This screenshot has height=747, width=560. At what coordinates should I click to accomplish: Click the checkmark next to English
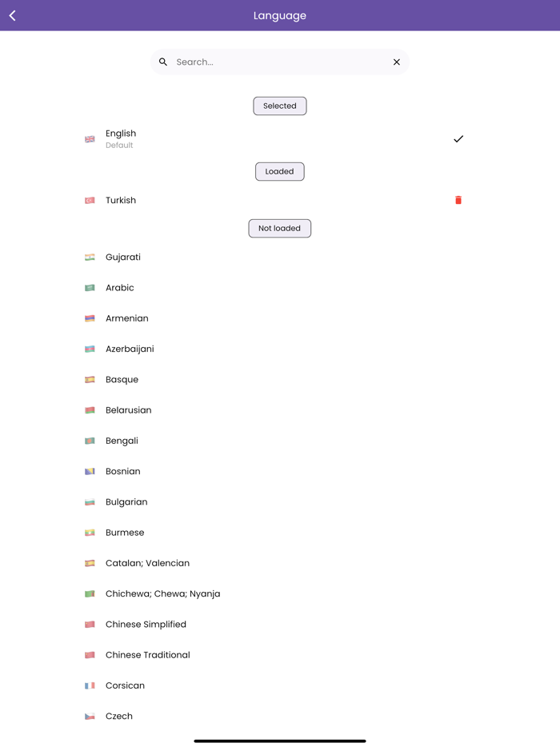coord(458,139)
